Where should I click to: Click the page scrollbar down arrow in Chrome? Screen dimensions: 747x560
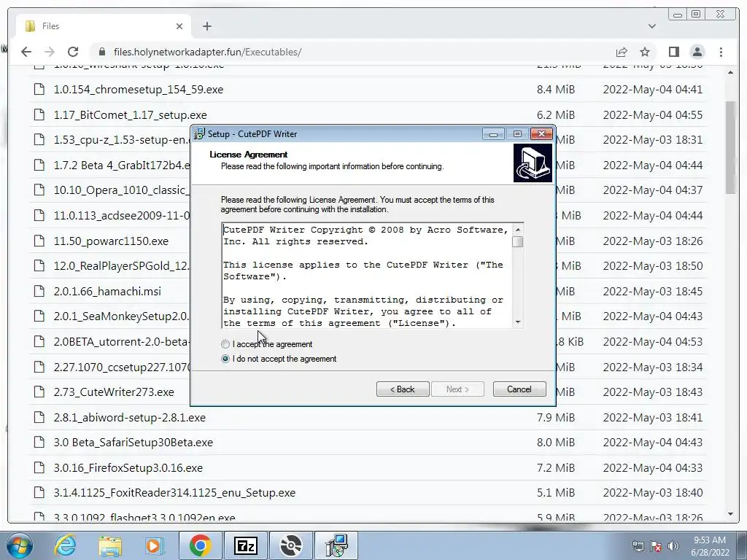(x=730, y=514)
